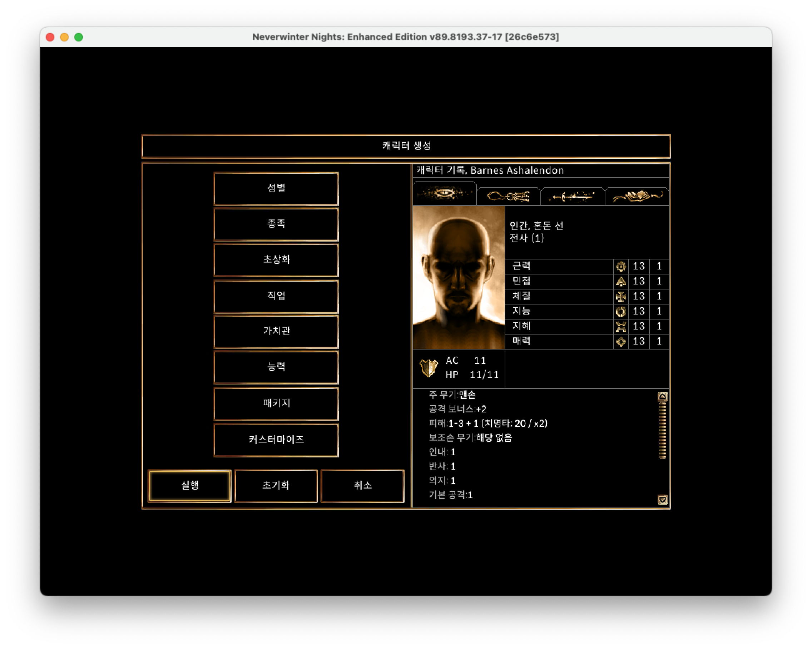The width and height of the screenshot is (812, 649).
Task: Click the Constitution (체질) ability icon
Action: (x=621, y=296)
